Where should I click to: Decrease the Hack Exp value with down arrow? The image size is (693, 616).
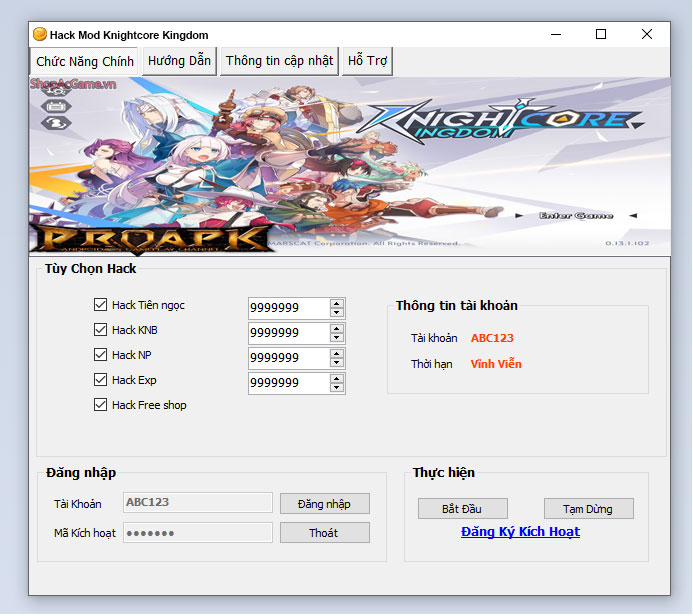click(337, 388)
